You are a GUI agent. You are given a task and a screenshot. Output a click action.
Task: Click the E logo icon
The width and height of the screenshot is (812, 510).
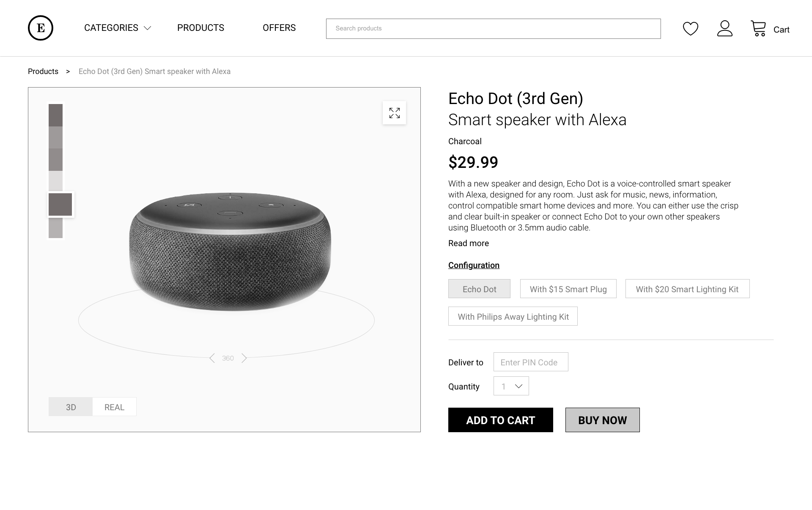click(41, 28)
